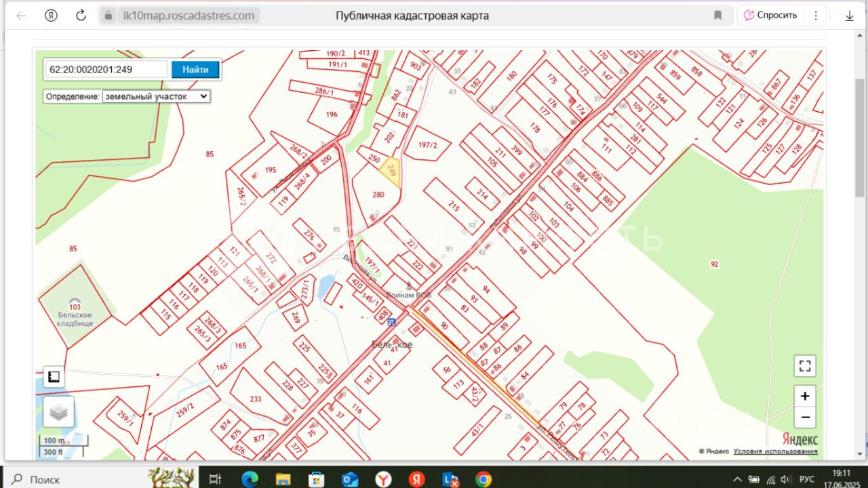Image resolution: width=868 pixels, height=488 pixels.
Task: Reload the cadastral map page
Action: pos(81,16)
